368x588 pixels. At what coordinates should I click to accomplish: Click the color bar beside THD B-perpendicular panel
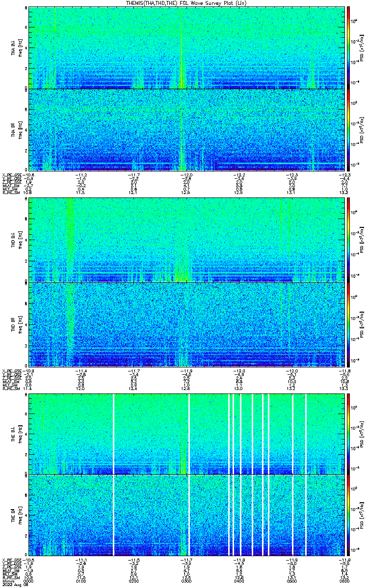click(x=348, y=240)
